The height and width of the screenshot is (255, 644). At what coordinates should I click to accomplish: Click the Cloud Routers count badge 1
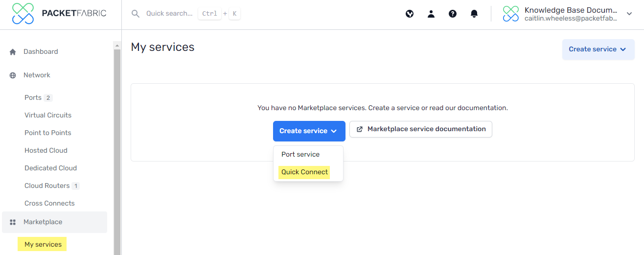point(75,186)
